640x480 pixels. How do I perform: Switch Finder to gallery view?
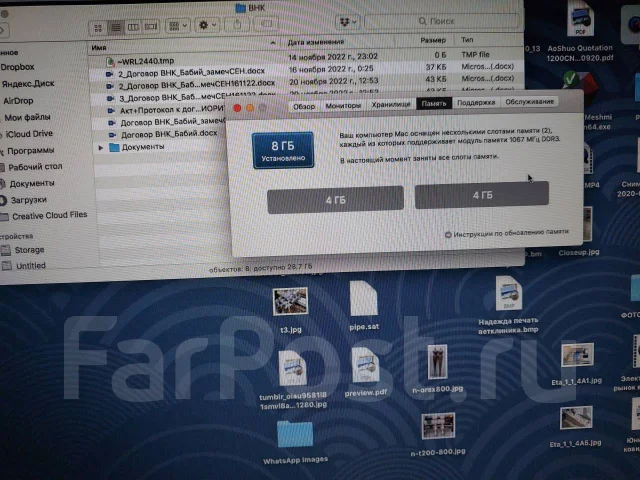click(151, 27)
